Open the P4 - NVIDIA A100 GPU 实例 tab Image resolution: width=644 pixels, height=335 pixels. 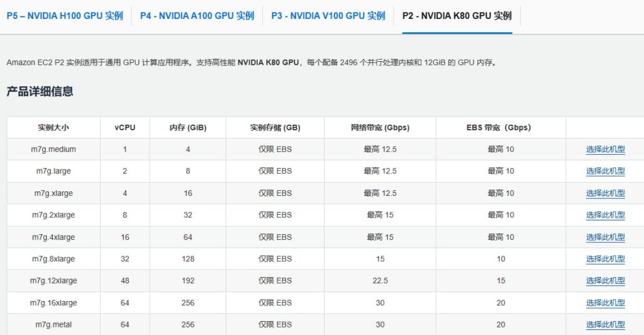(x=197, y=16)
